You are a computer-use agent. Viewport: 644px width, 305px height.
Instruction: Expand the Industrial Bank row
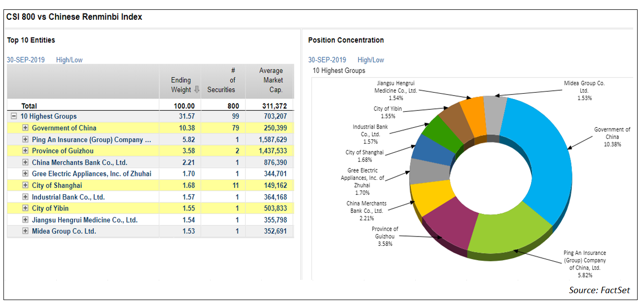25,197
